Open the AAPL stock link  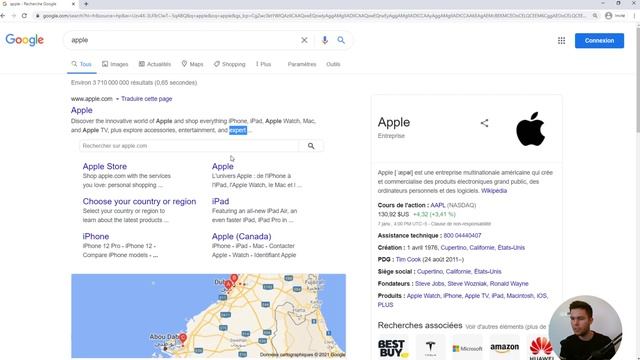click(x=438, y=205)
